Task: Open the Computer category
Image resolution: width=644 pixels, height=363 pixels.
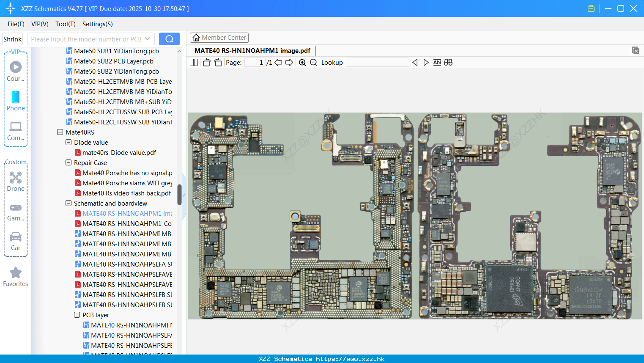Action: [x=16, y=131]
